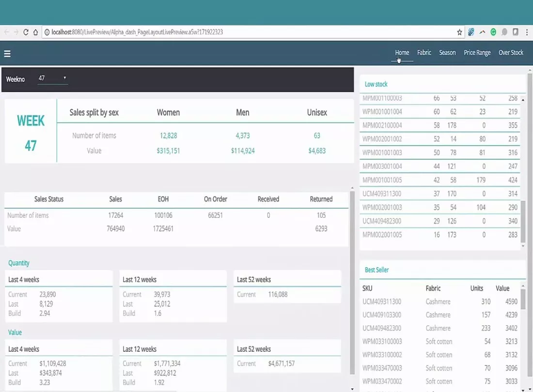Image resolution: width=533 pixels, height=392 pixels.
Task: Navigate to the Over Stock tab
Action: (511, 53)
